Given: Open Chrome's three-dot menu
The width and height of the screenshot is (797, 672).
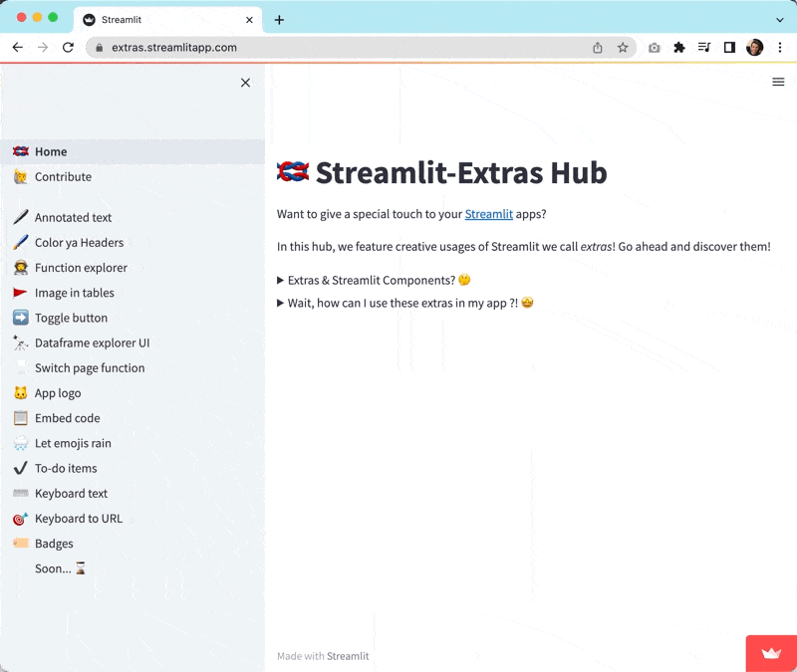Looking at the screenshot, I should click(x=780, y=47).
